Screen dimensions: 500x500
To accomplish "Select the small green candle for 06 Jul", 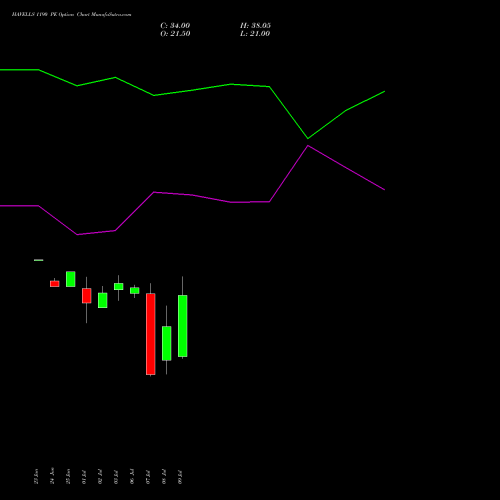I will click(135, 290).
